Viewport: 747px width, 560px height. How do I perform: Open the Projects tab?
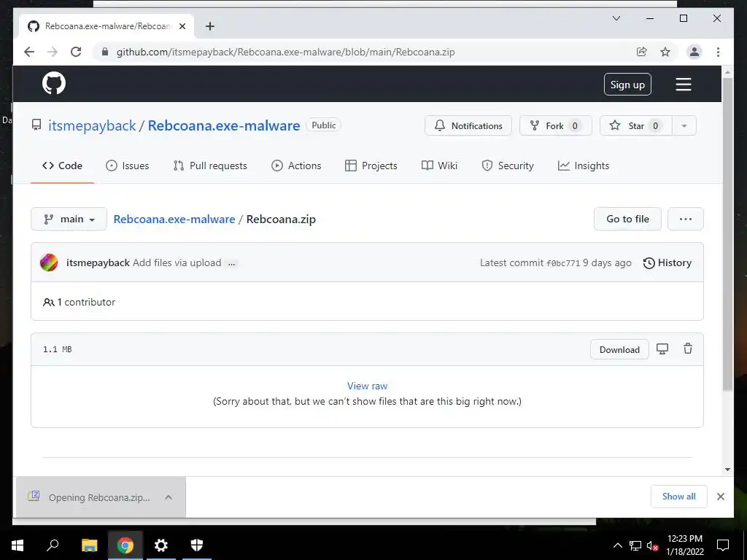(x=371, y=166)
